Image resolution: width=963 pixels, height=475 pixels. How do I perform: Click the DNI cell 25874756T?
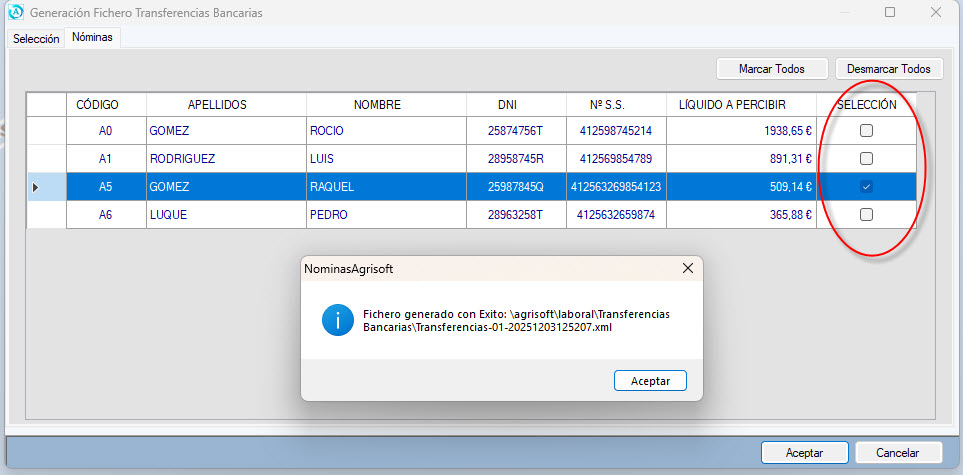[x=515, y=131]
